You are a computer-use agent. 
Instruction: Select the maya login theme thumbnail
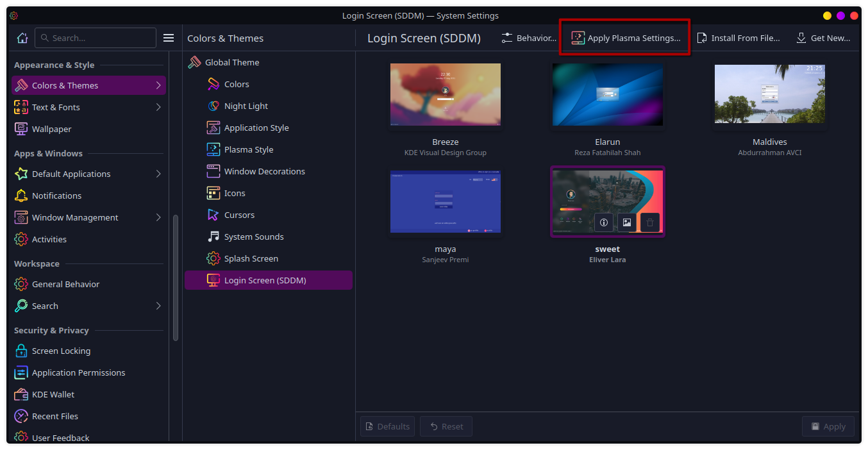pos(446,201)
